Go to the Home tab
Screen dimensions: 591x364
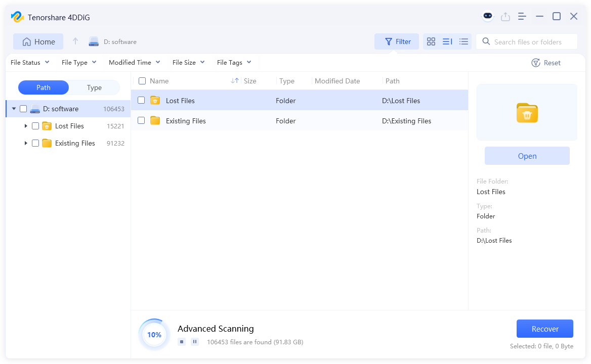click(x=38, y=42)
